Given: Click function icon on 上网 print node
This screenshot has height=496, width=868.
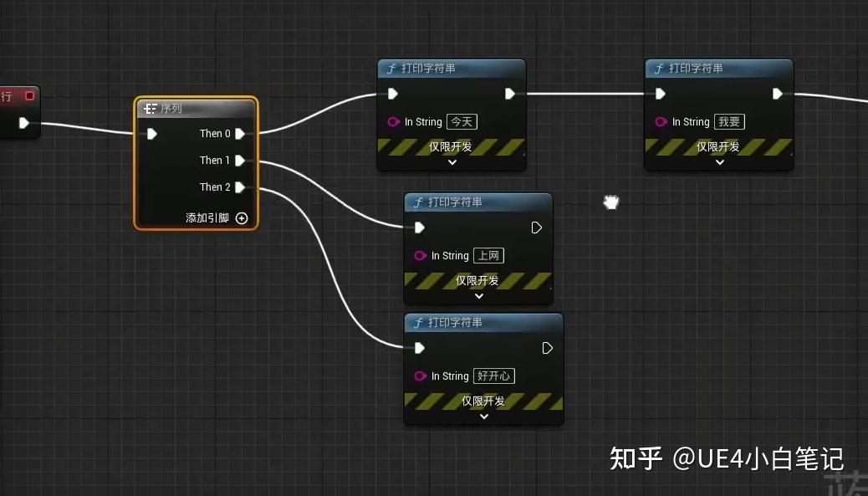Looking at the screenshot, I should click(418, 202).
